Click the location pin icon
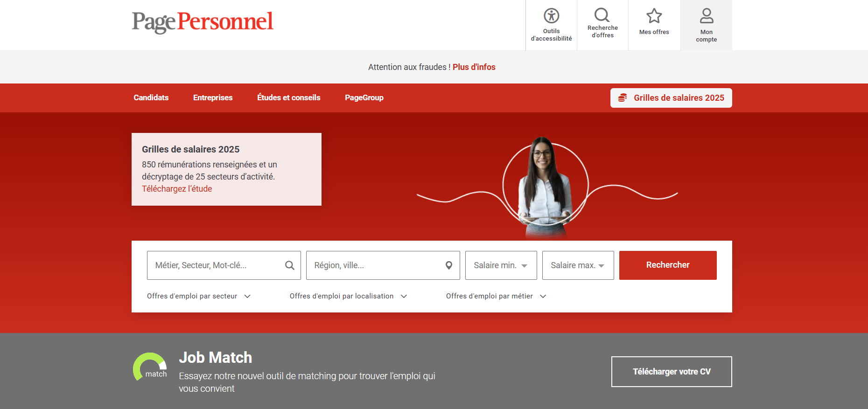The width and height of the screenshot is (868, 409). pos(449,265)
